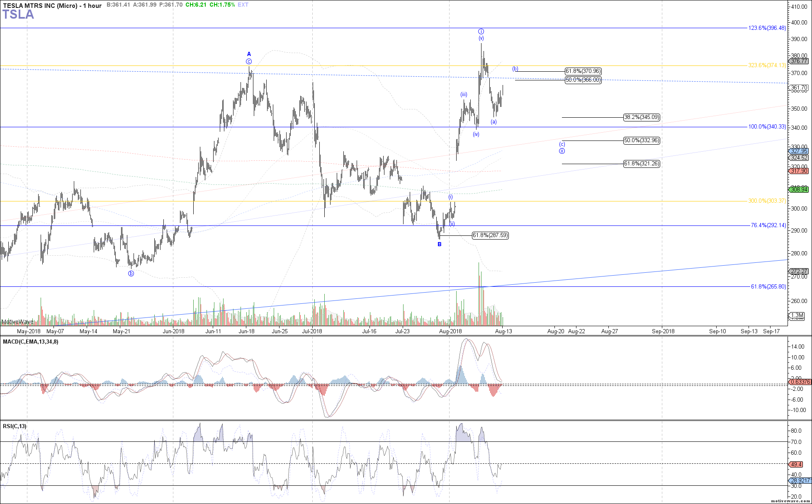Select the '123.6%(396.48)' Fibonacci extension label
This screenshot has height=504, width=812.
(x=767, y=28)
